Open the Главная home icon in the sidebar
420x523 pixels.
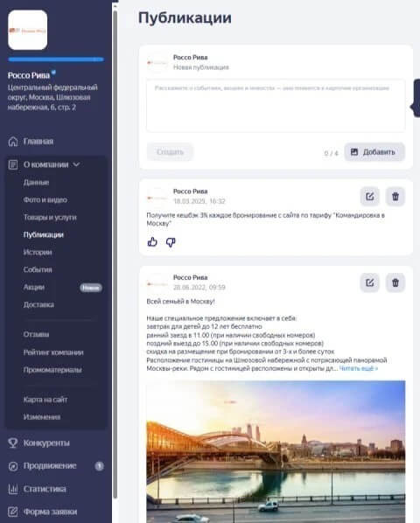click(x=13, y=142)
